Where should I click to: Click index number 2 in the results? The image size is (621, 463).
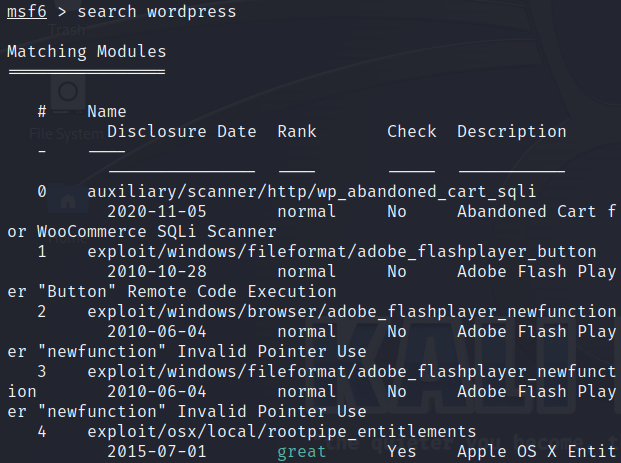[x=42, y=312]
